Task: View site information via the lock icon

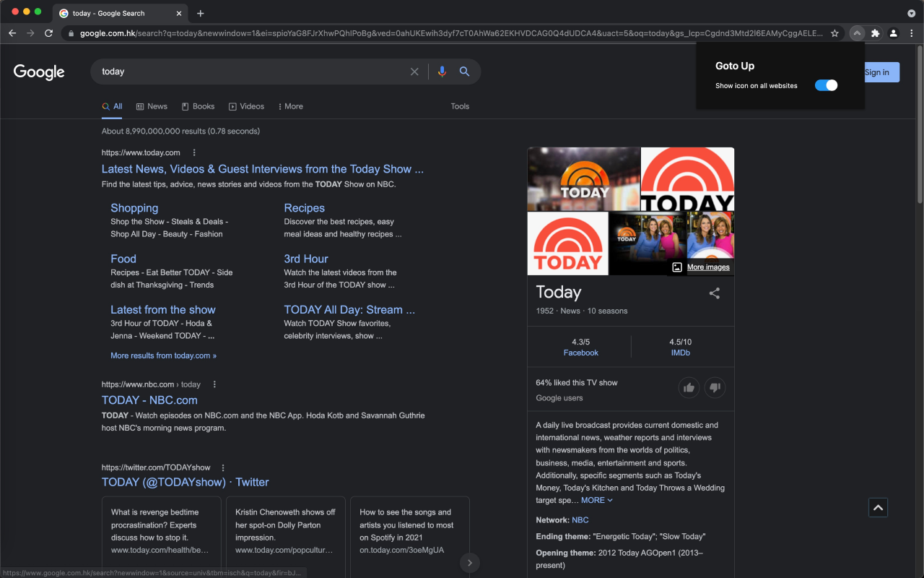Action: [x=71, y=33]
